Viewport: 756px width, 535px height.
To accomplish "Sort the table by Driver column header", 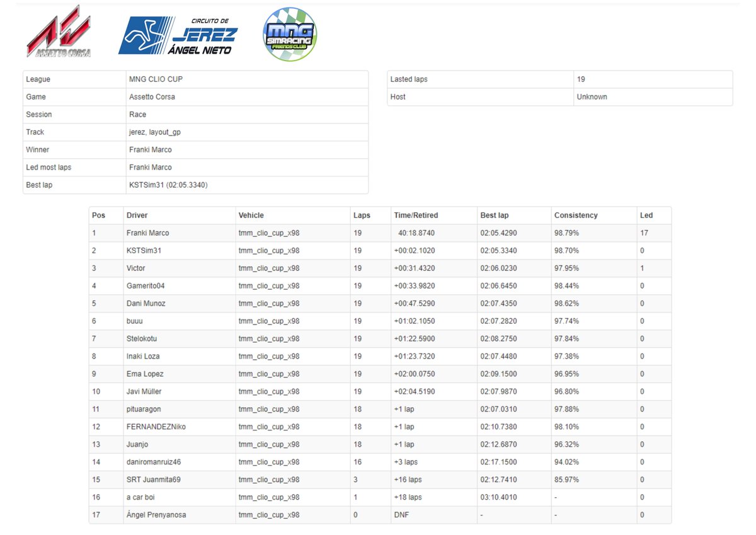I will tap(137, 215).
